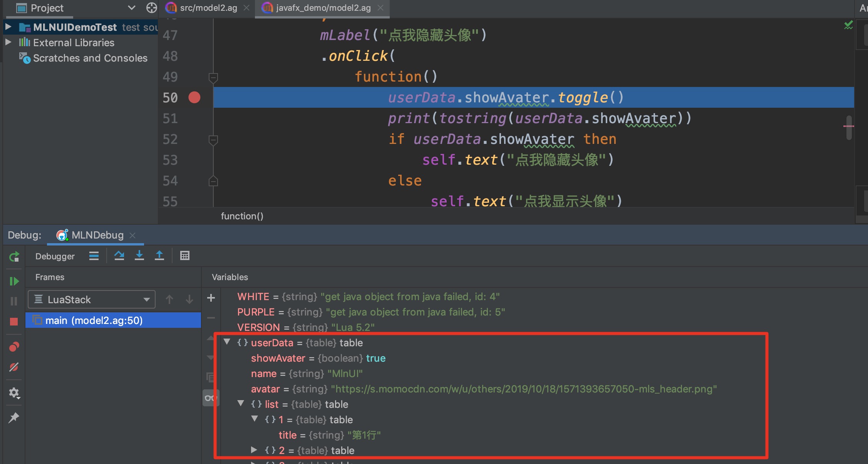Resume program execution

pyautogui.click(x=14, y=281)
